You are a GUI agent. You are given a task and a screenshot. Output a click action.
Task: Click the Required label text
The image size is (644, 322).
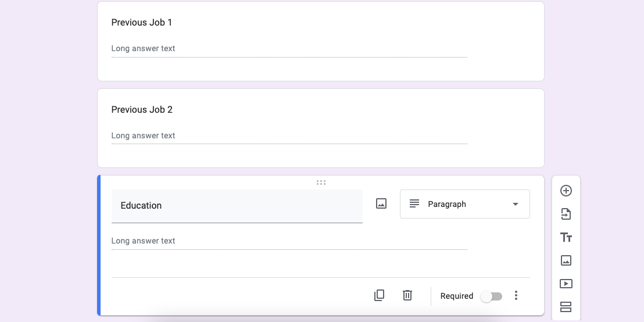457,296
